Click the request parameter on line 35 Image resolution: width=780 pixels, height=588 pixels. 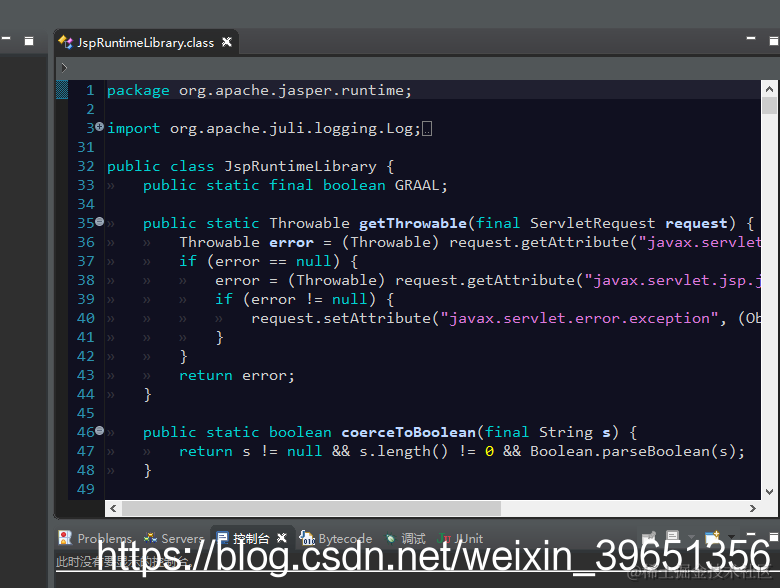point(696,223)
